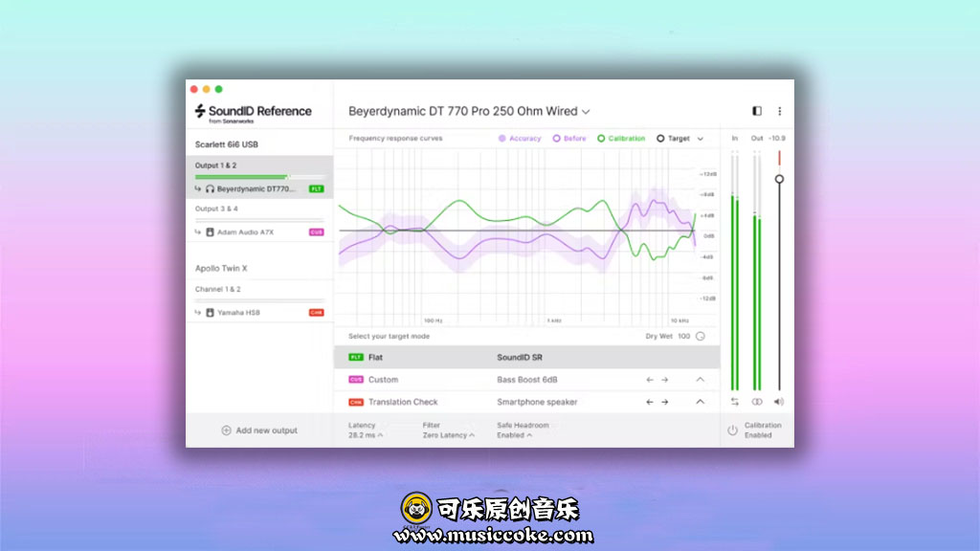Click the Out level value -10.9
The image size is (980, 551).
pyautogui.click(x=777, y=138)
